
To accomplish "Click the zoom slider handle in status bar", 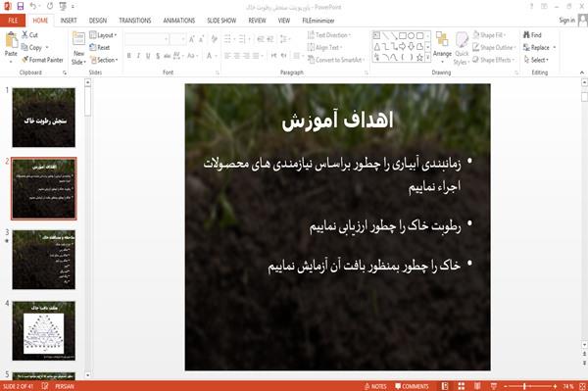I will [524, 386].
